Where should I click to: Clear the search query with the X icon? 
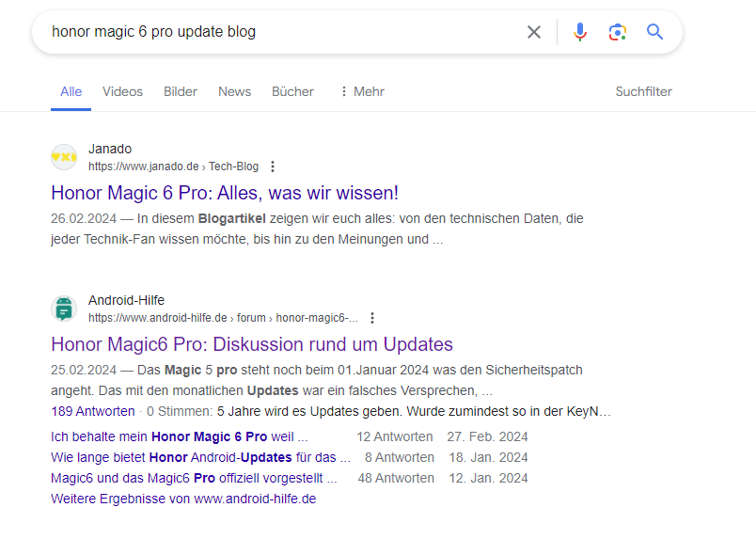coord(534,32)
